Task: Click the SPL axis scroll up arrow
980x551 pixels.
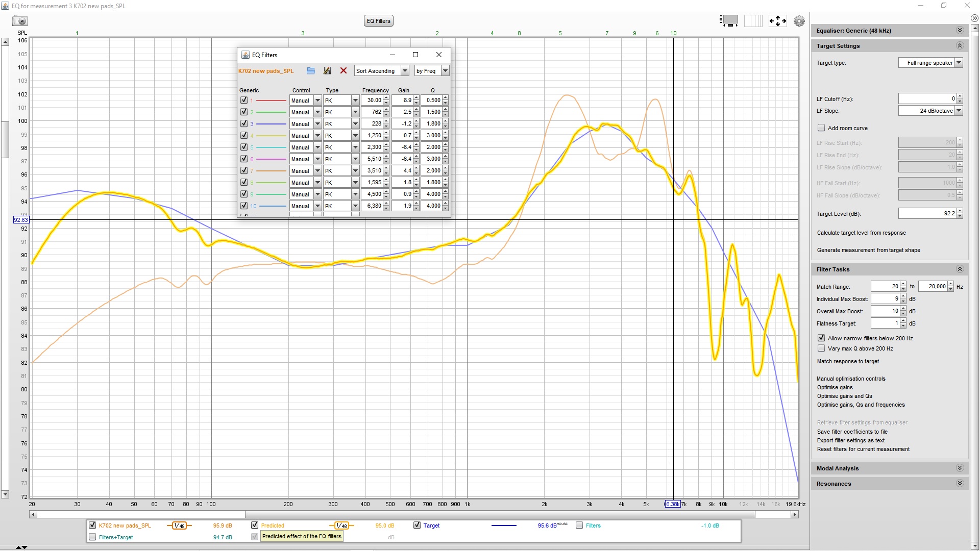Action: pos(5,42)
